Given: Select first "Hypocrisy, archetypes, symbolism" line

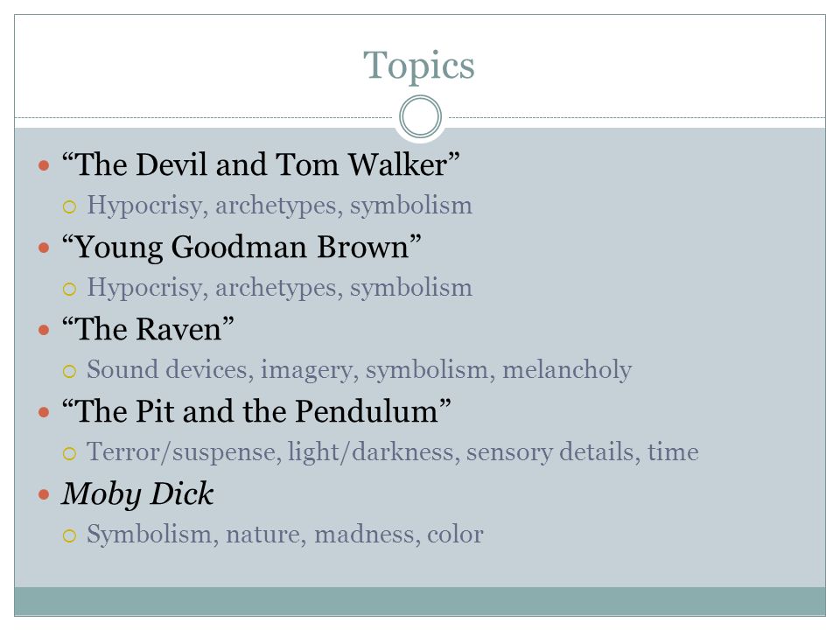Looking at the screenshot, I should click(x=280, y=206).
